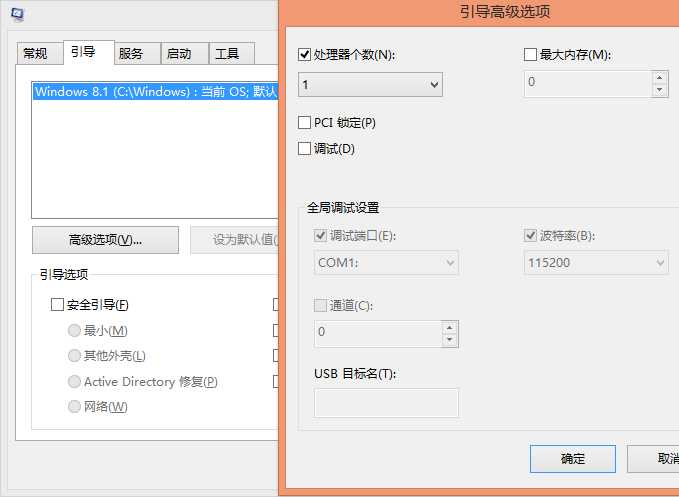Enable the 调试(D) checkbox
This screenshot has height=497, width=679.
click(304, 148)
